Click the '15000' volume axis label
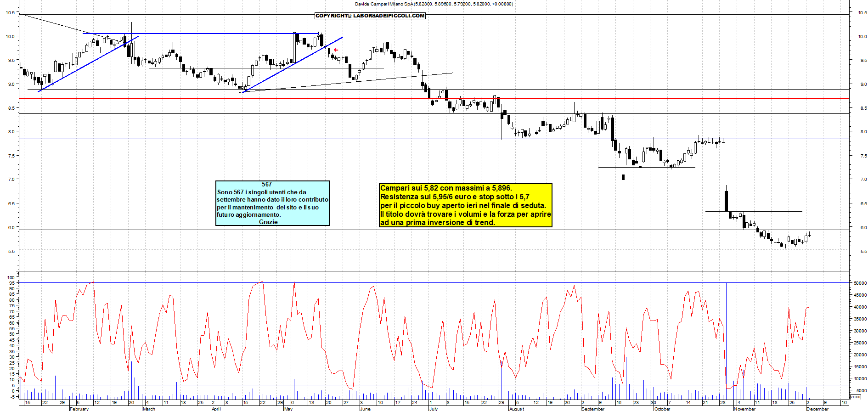The width and height of the screenshot is (868, 411). click(860, 367)
